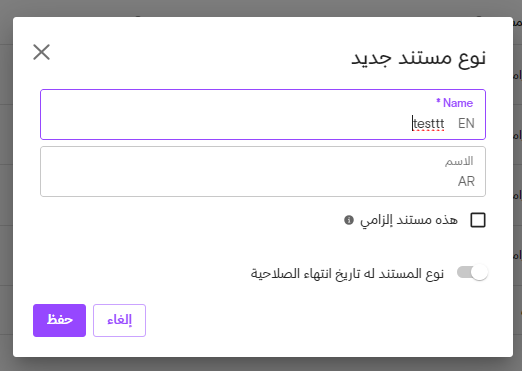This screenshot has width=522, height=371.
Task: Click the info icon beside هذه مستند إلزامي
Action: (x=349, y=220)
